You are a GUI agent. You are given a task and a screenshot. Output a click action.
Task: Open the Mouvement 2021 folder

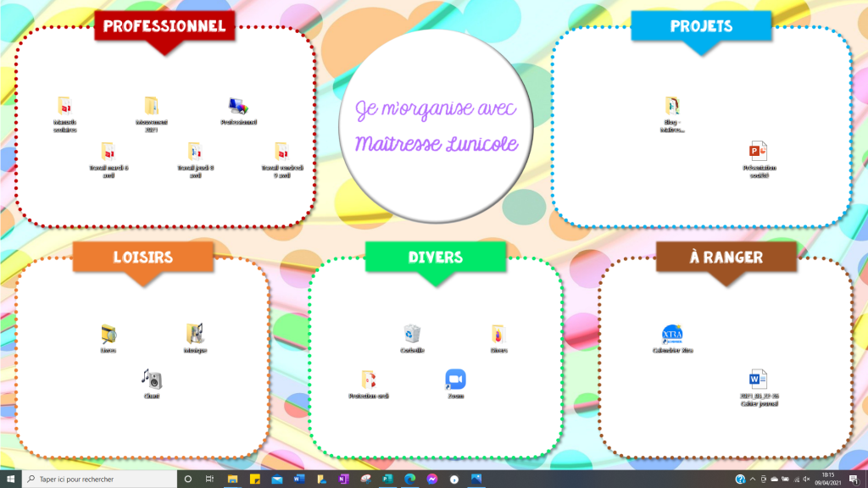[151, 106]
